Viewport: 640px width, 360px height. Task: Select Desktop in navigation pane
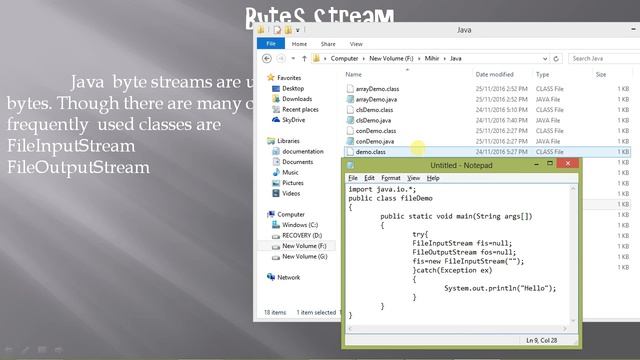coord(293,88)
